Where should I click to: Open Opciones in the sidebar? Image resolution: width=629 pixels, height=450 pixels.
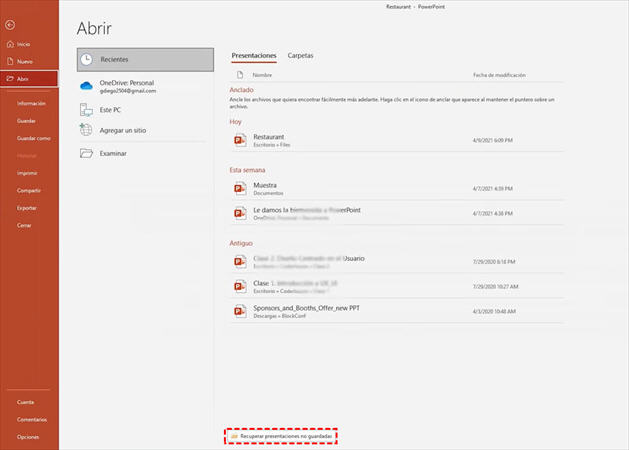(x=28, y=437)
